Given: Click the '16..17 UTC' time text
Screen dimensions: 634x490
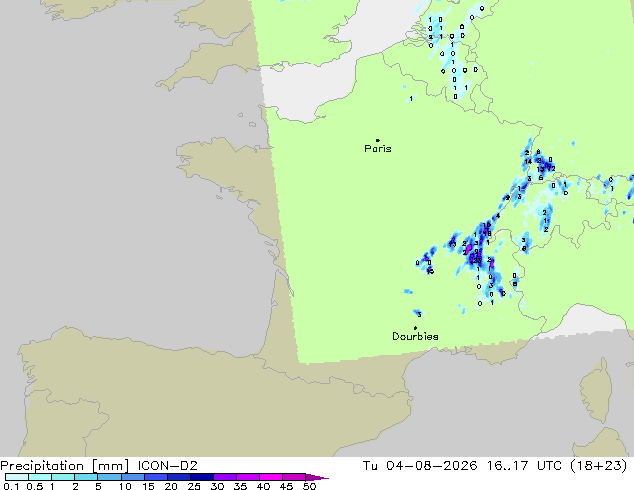Looking at the screenshot, I should pos(524,466).
